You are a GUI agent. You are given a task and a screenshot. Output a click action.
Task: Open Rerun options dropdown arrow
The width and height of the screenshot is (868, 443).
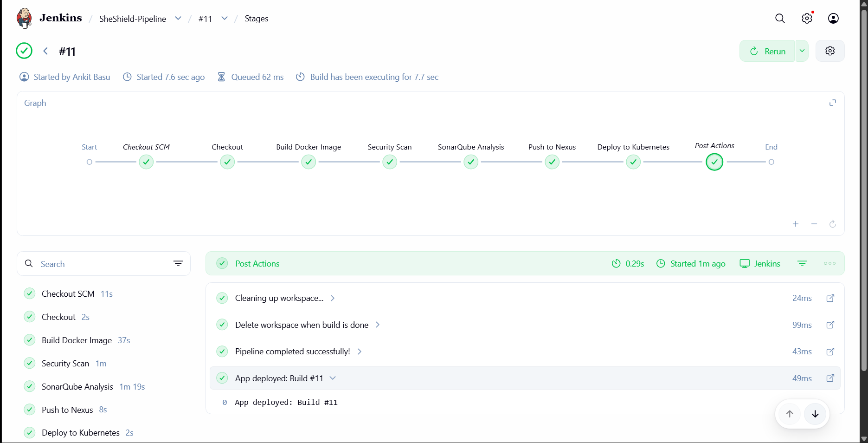tap(802, 51)
